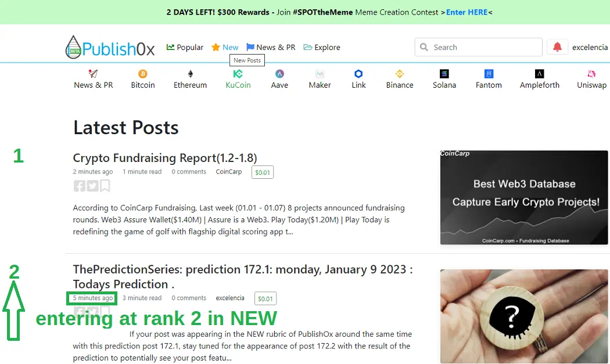Open the New posts menu text
Screen dimensions: 610x364
[230, 48]
